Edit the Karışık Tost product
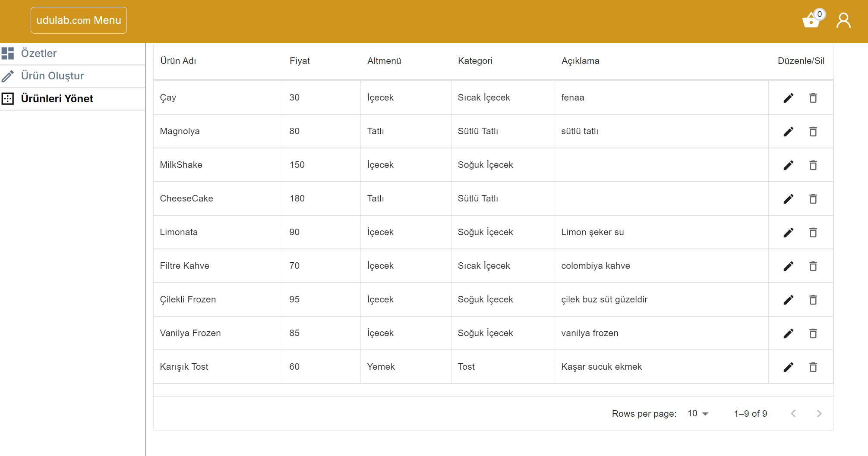The width and height of the screenshot is (868, 456). [788, 367]
